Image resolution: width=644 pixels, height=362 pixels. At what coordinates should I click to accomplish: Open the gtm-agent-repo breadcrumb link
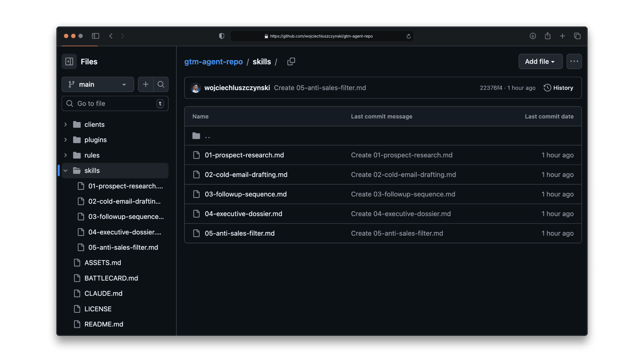point(213,62)
